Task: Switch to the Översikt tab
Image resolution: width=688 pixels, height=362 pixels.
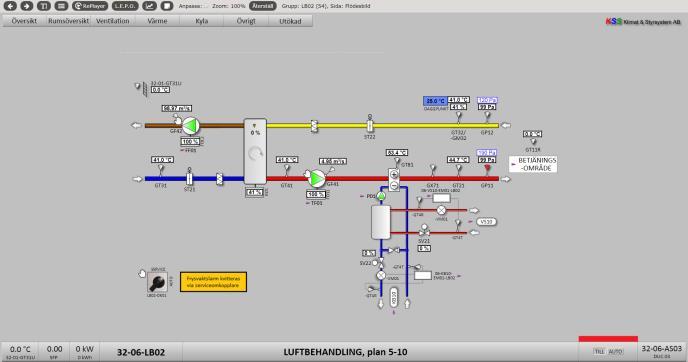Action: click(24, 21)
